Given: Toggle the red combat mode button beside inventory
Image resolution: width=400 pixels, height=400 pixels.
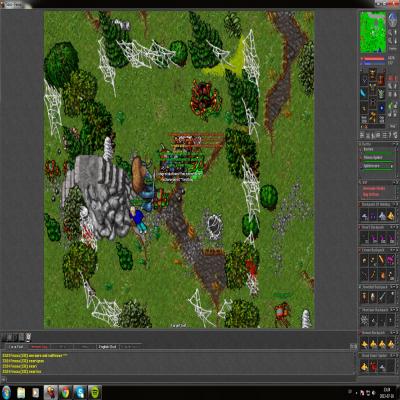Looking at the screenshot, I should [x=392, y=78].
